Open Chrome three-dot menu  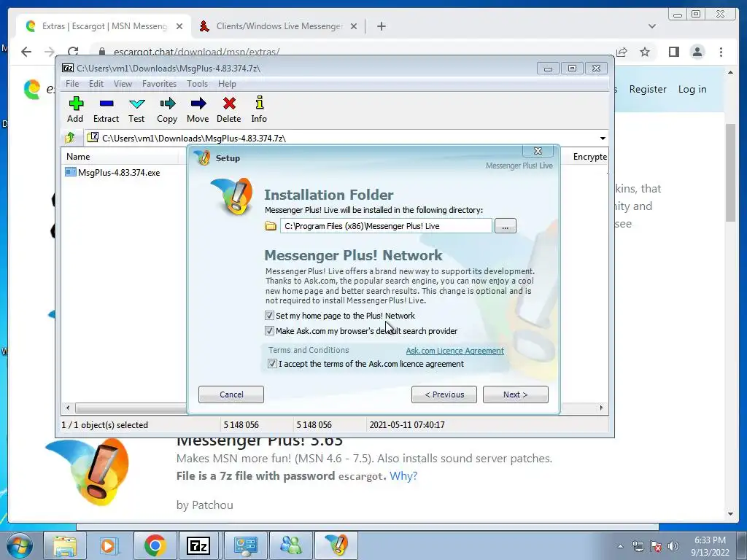pos(721,52)
